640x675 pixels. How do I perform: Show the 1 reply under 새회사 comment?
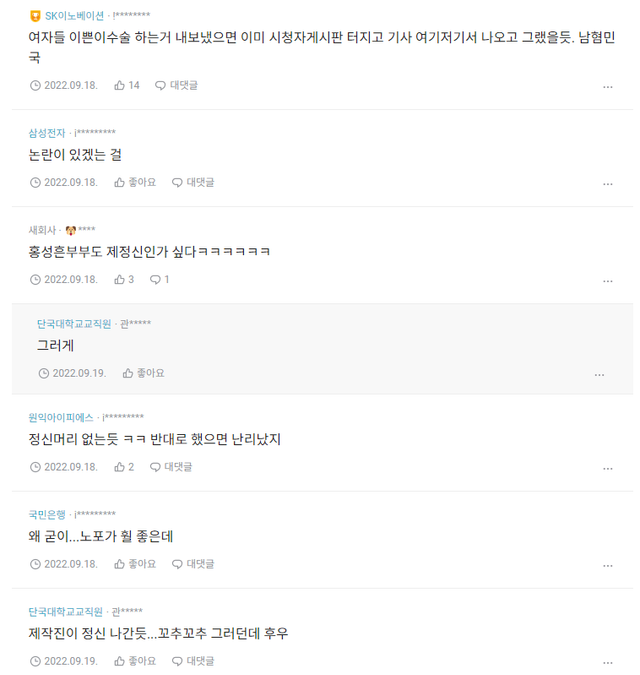159,279
